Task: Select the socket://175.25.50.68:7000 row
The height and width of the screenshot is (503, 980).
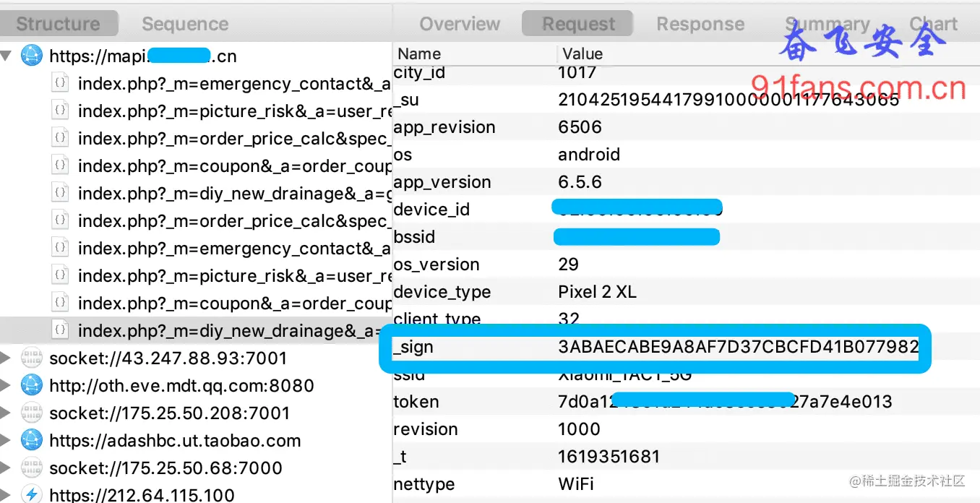Action: [x=196, y=468]
